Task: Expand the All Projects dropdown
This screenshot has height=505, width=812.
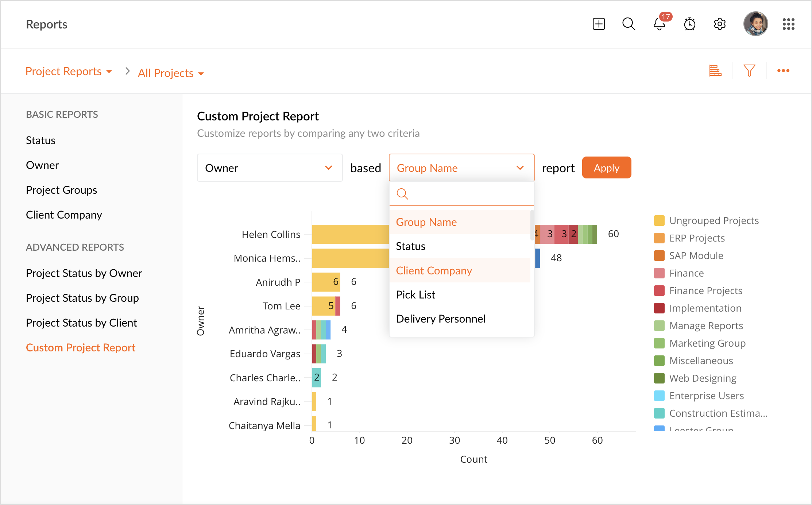Action: pos(170,73)
